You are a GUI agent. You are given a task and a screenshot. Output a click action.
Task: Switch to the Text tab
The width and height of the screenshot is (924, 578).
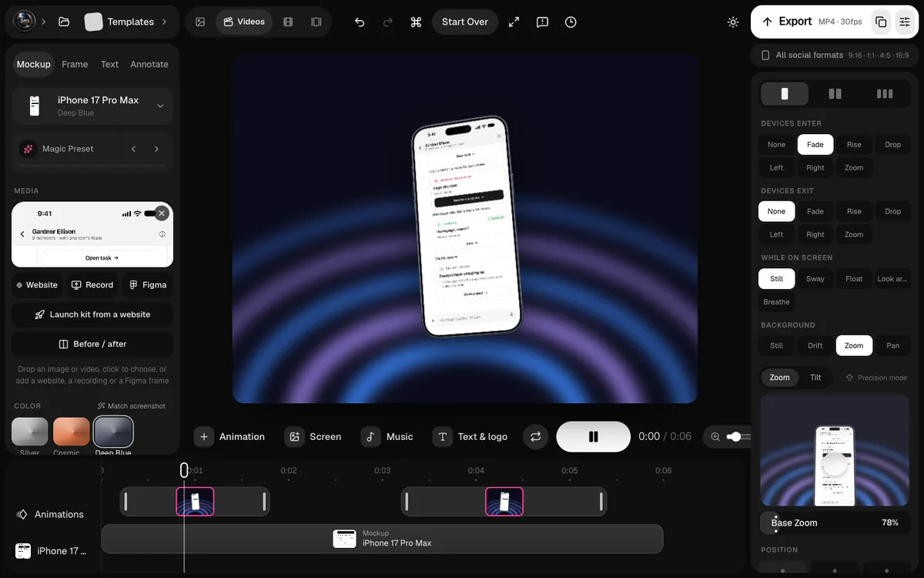coord(109,64)
